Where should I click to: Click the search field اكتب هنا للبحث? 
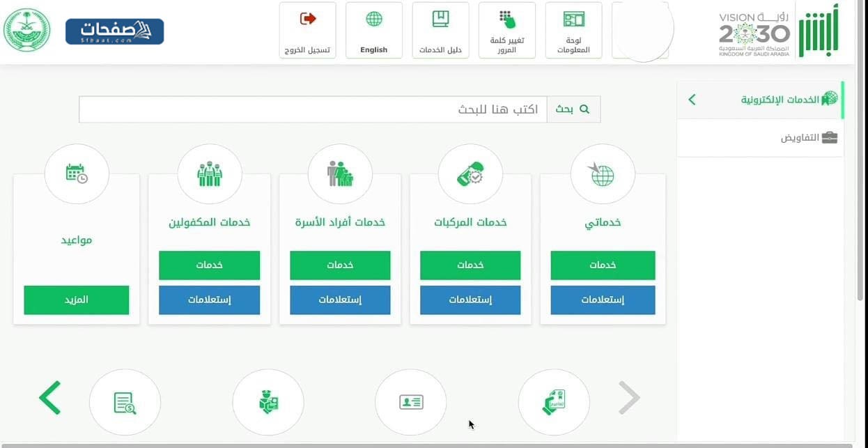pos(313,109)
